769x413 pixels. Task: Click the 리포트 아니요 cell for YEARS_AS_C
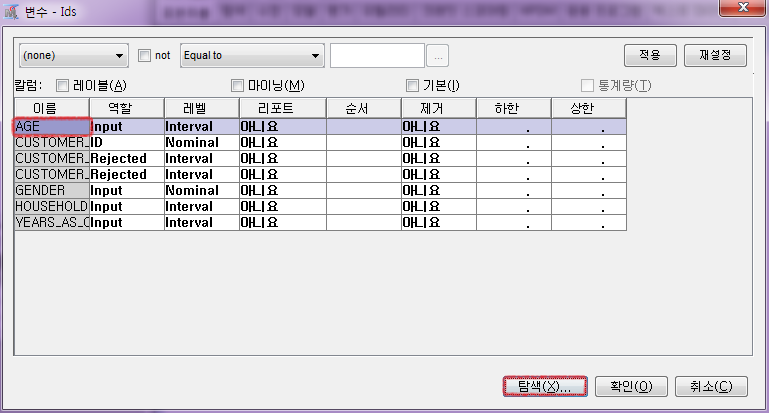click(282, 223)
